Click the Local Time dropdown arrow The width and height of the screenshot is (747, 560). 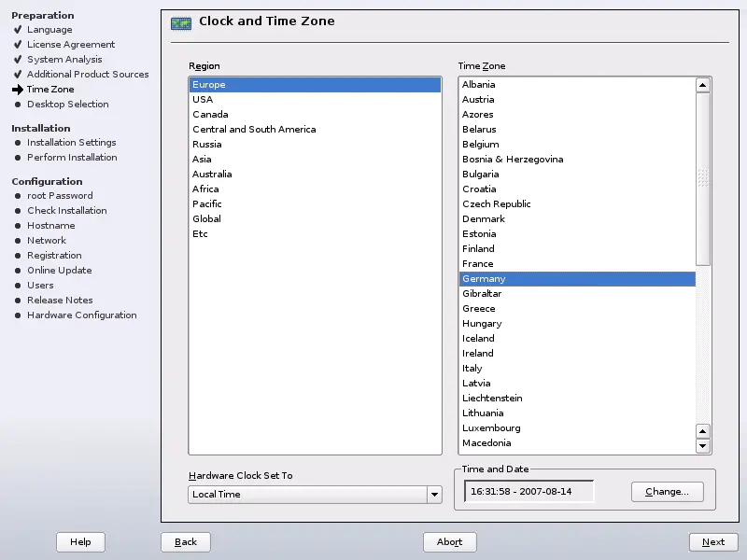pyautogui.click(x=433, y=495)
